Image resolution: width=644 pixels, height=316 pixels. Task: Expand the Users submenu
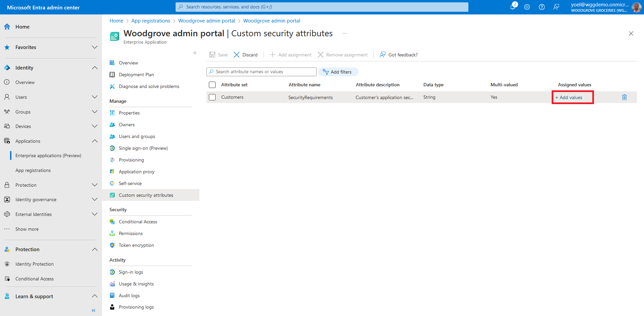click(x=95, y=97)
